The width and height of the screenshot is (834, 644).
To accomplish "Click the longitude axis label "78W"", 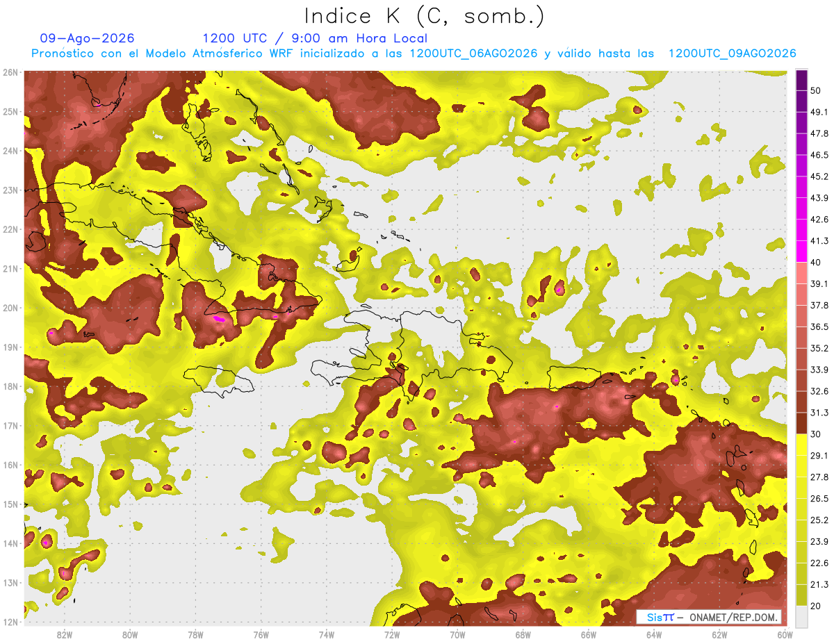I will point(195,635).
